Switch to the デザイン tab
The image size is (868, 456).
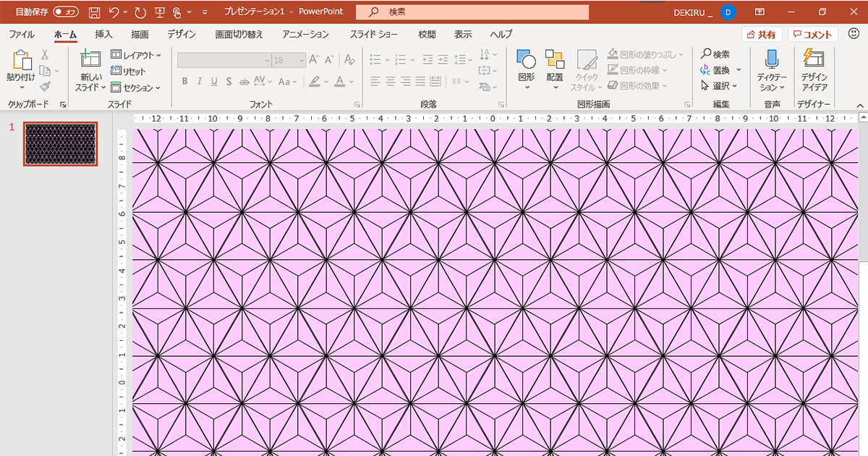tap(182, 34)
